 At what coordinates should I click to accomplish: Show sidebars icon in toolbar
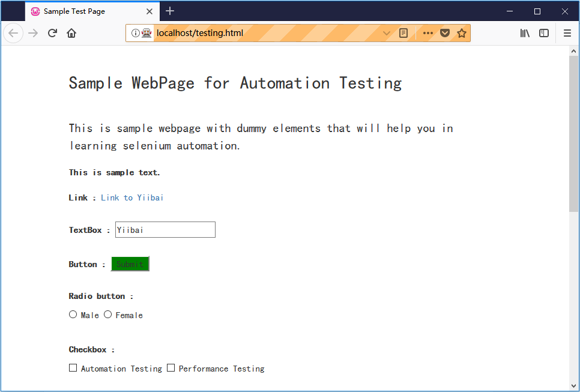[x=544, y=33]
